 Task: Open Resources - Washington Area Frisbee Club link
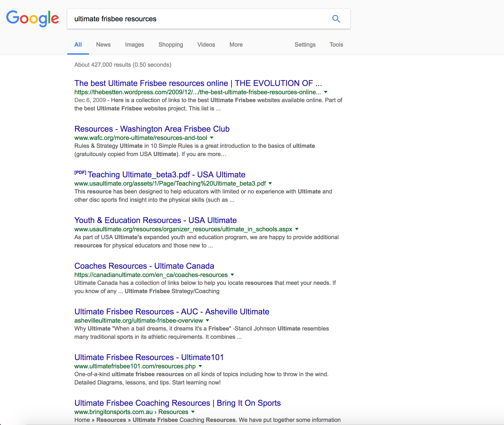152,129
